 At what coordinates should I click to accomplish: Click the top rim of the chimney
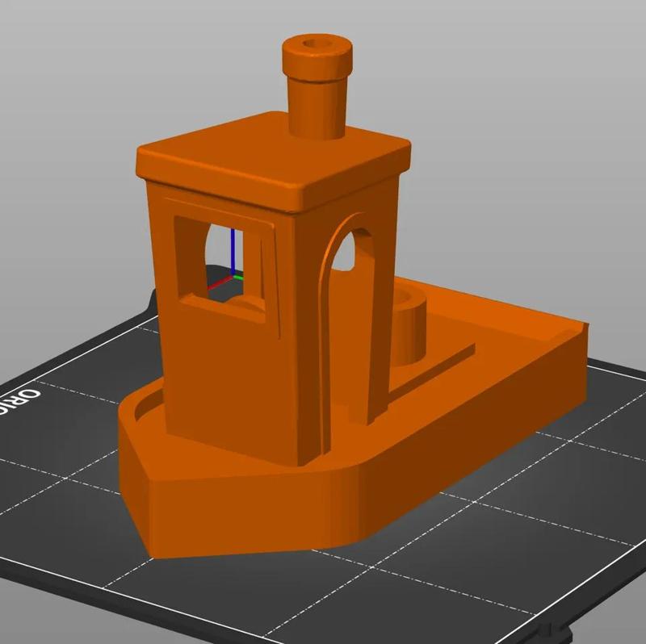click(315, 44)
